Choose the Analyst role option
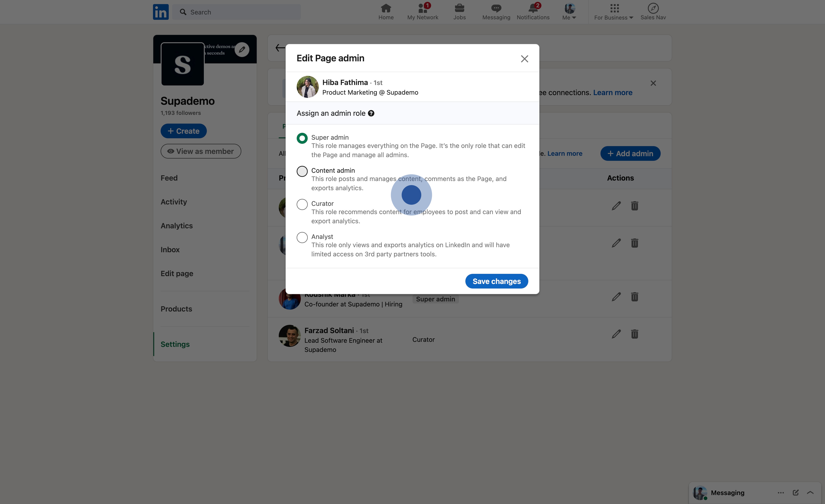The width and height of the screenshot is (825, 504). (x=302, y=238)
